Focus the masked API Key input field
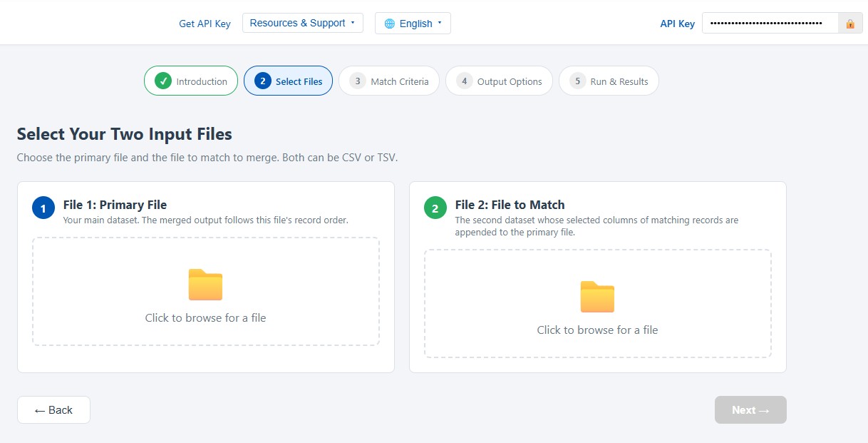Screen dimensions: 868x443 point(770,24)
